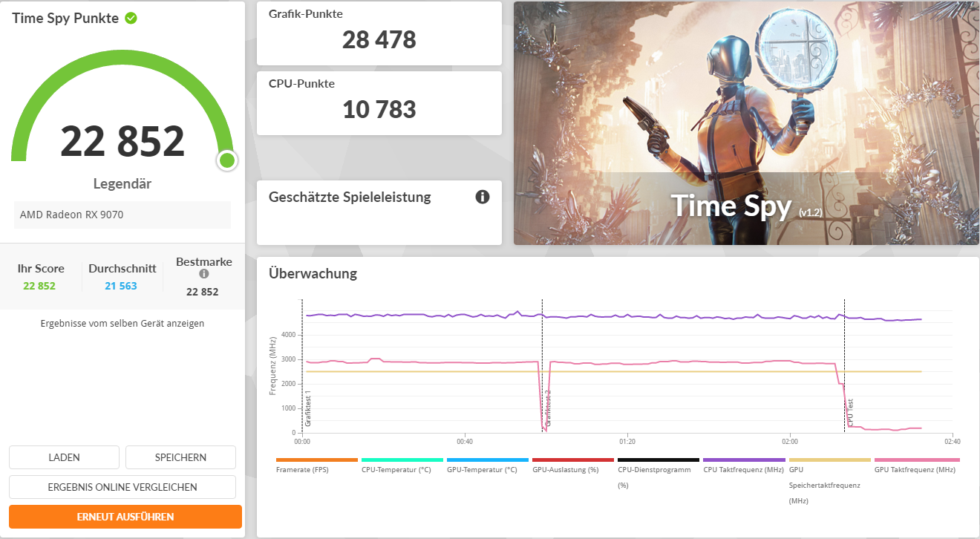Click the Geschätzte Spieleleistung label
980x539 pixels.
(350, 197)
